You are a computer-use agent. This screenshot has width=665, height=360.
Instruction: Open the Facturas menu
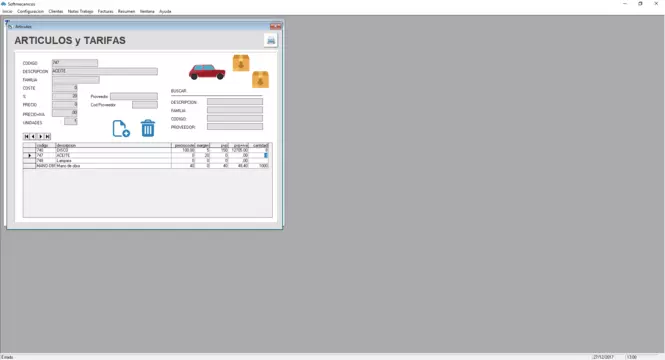106,11
